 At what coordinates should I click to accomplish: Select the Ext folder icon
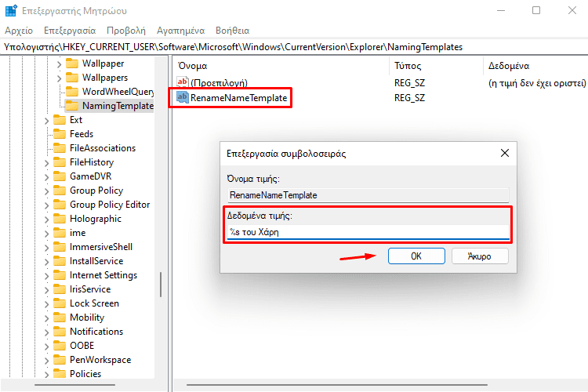(x=60, y=120)
